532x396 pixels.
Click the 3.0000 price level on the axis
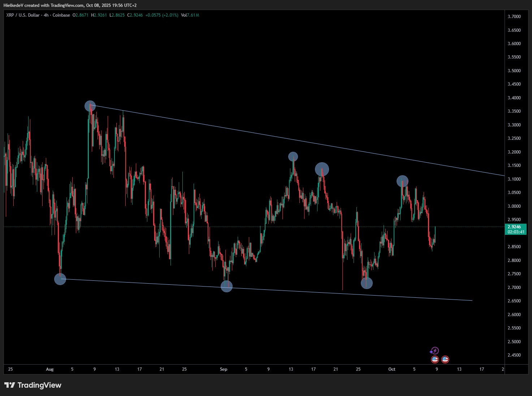click(514, 206)
